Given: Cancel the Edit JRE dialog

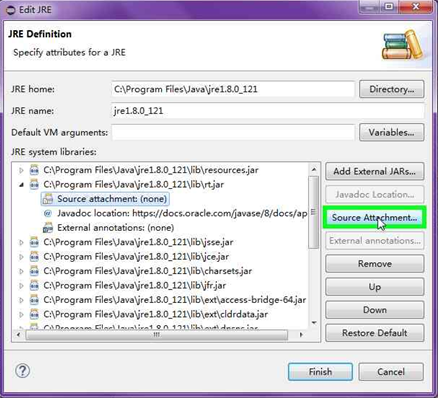Looking at the screenshot, I should [391, 372].
